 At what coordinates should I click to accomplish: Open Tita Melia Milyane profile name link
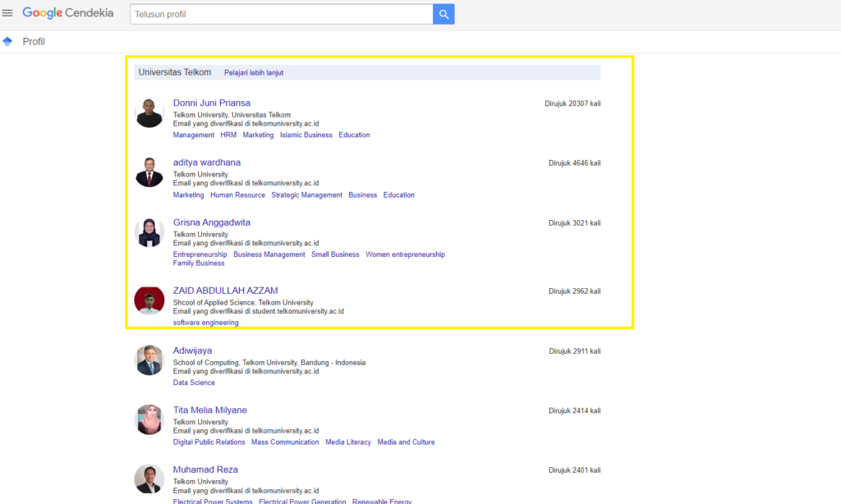(x=209, y=410)
